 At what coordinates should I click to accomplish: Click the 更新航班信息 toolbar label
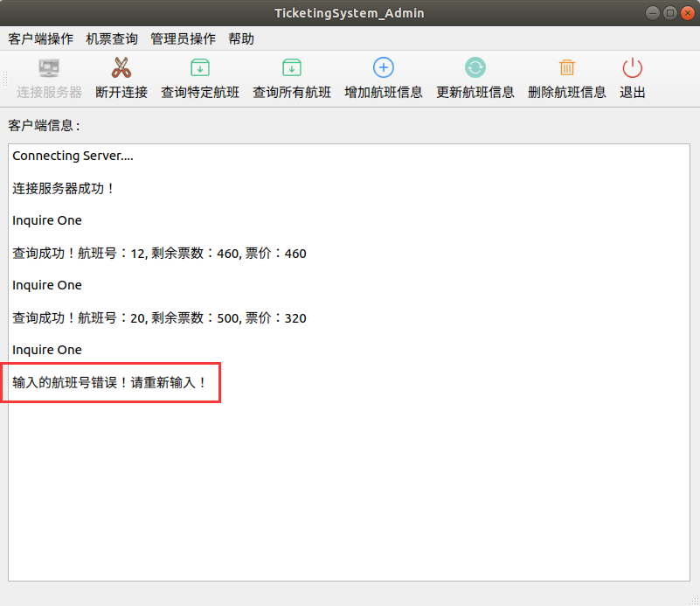tap(475, 92)
